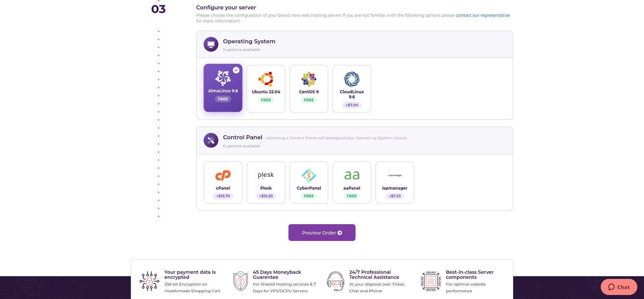Select ispmanager control panel option
644x299 pixels.
(395, 183)
